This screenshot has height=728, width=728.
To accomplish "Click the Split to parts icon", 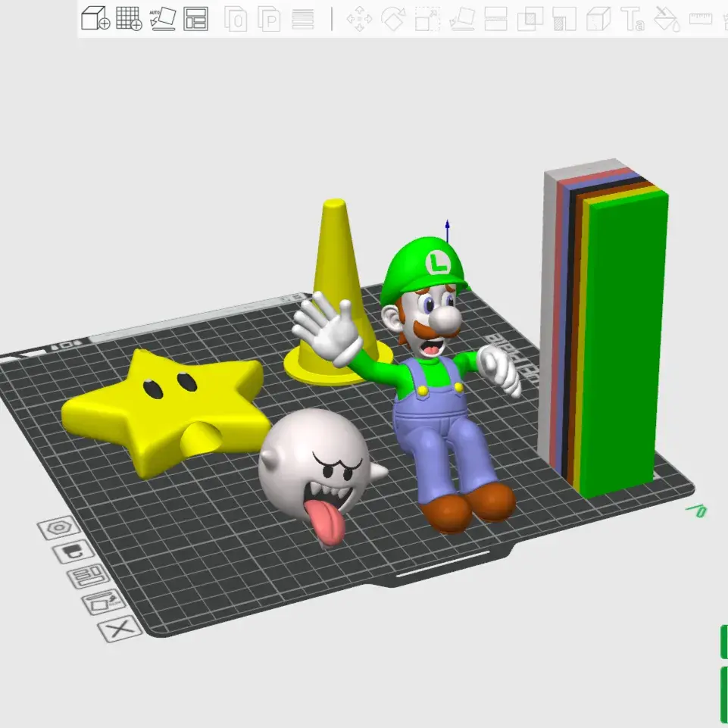I will pyautogui.click(x=269, y=19).
